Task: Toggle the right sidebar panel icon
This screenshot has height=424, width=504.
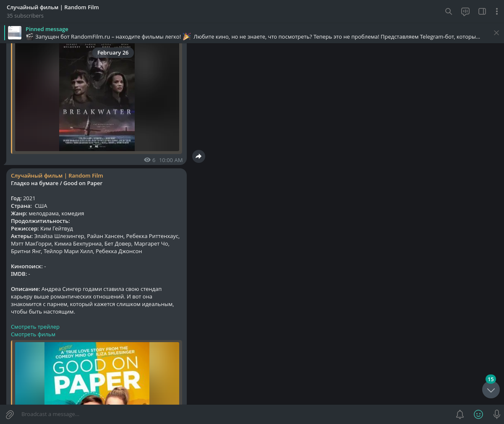Action: [482, 11]
